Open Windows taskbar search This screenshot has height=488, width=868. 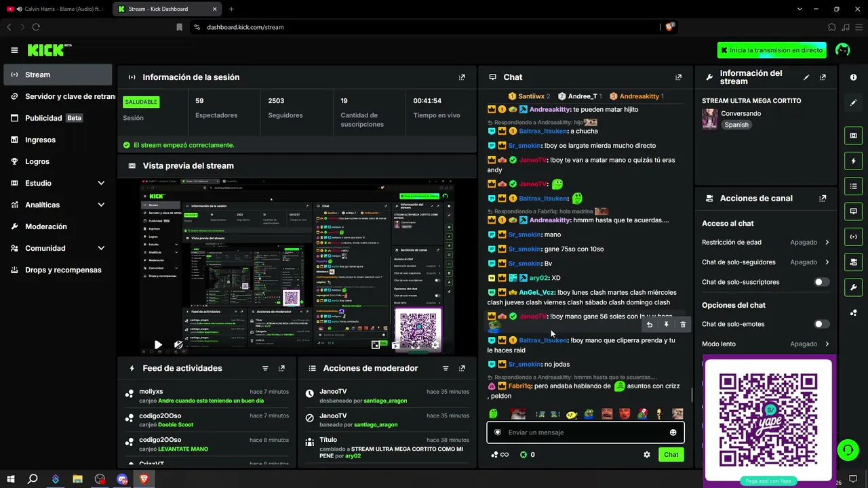point(33,479)
